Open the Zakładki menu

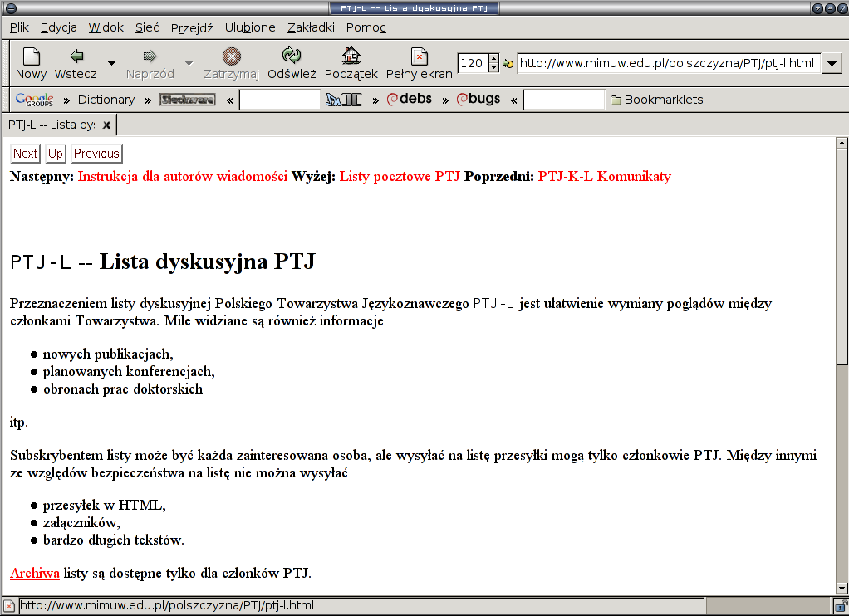(x=311, y=27)
